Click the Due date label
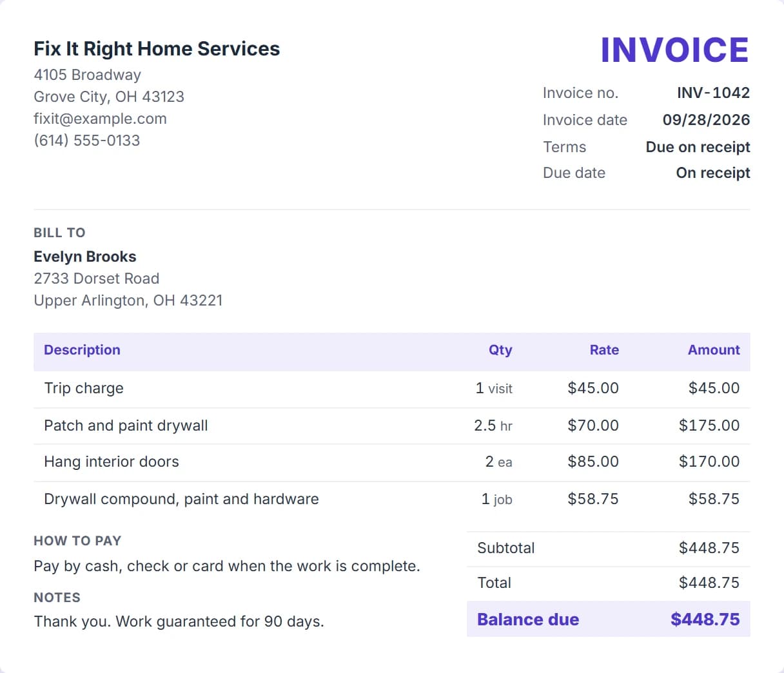This screenshot has height=673, width=784. click(574, 173)
